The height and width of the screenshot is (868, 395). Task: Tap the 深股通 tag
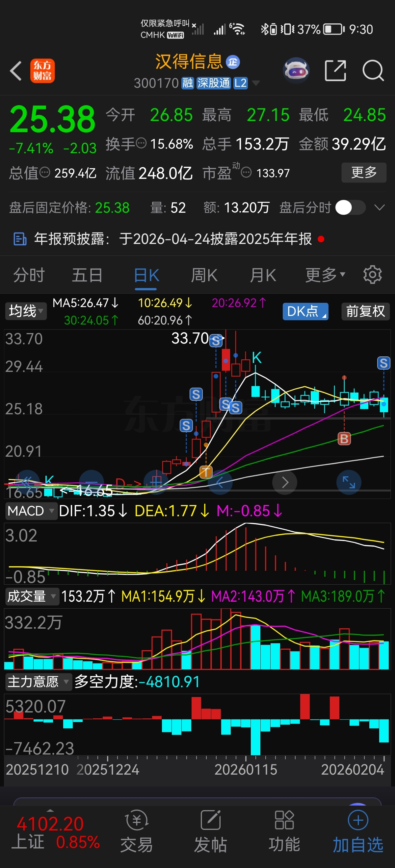pyautogui.click(x=214, y=83)
